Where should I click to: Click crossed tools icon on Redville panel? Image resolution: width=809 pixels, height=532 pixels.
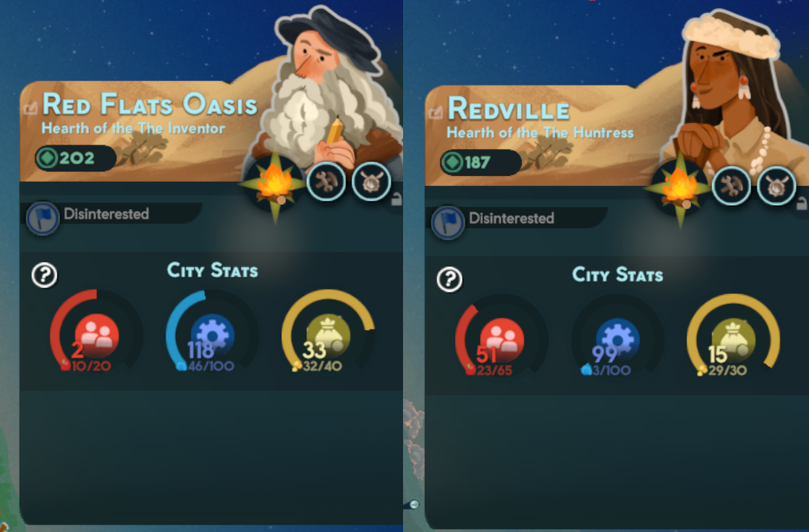coord(732,186)
